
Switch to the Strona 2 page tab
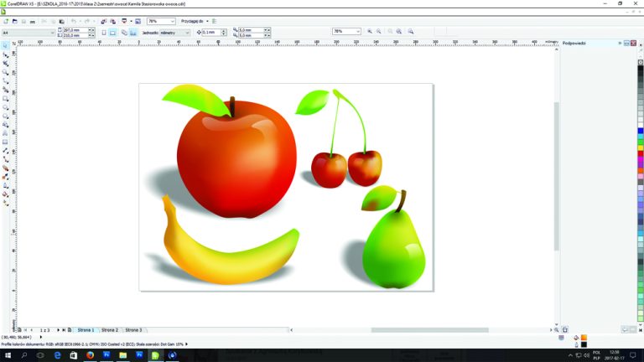coord(110,330)
